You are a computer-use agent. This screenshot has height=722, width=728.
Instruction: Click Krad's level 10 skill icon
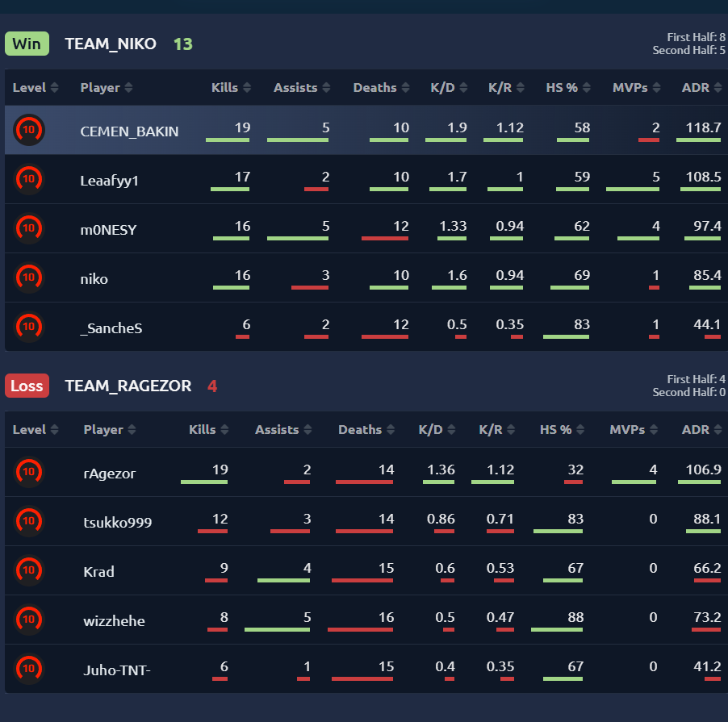[x=29, y=570]
